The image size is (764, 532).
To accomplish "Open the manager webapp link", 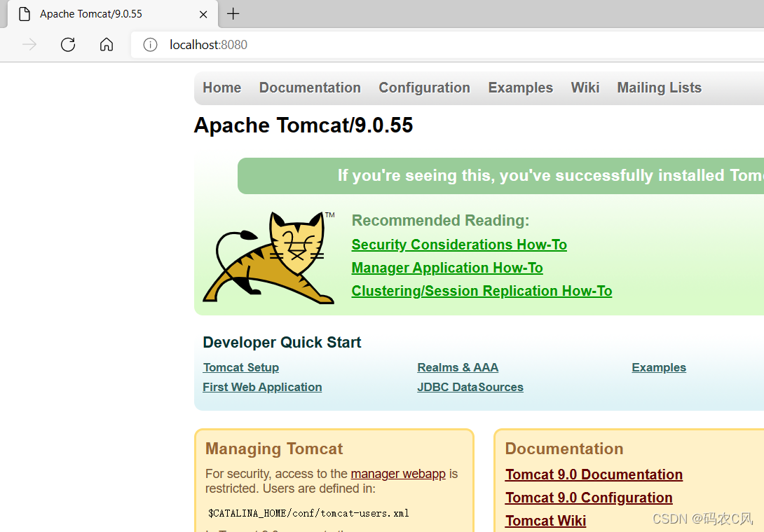I will pos(398,474).
